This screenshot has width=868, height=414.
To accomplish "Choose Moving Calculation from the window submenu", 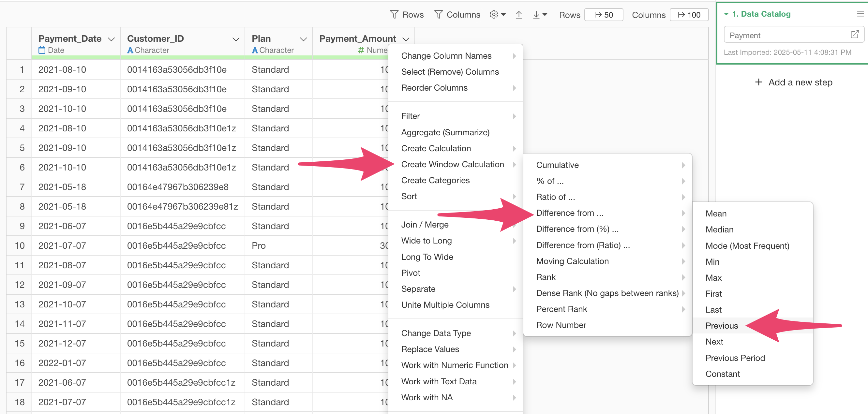I will (x=572, y=261).
